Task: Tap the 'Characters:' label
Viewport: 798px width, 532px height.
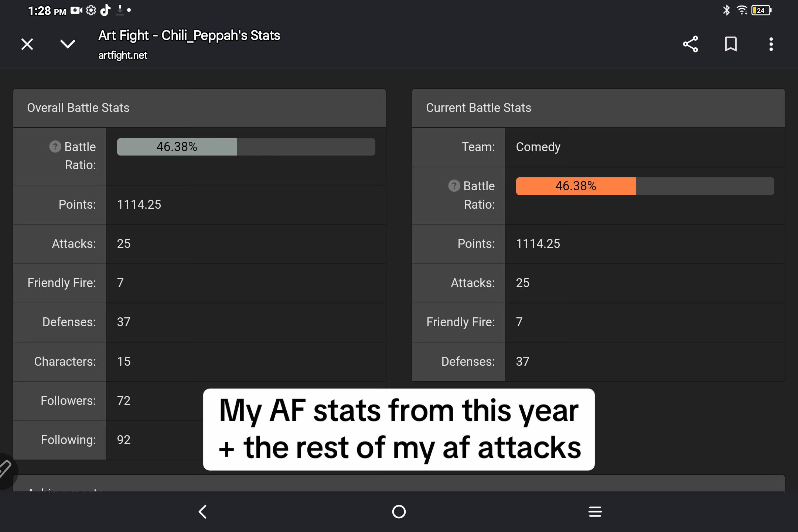Action: coord(65,361)
